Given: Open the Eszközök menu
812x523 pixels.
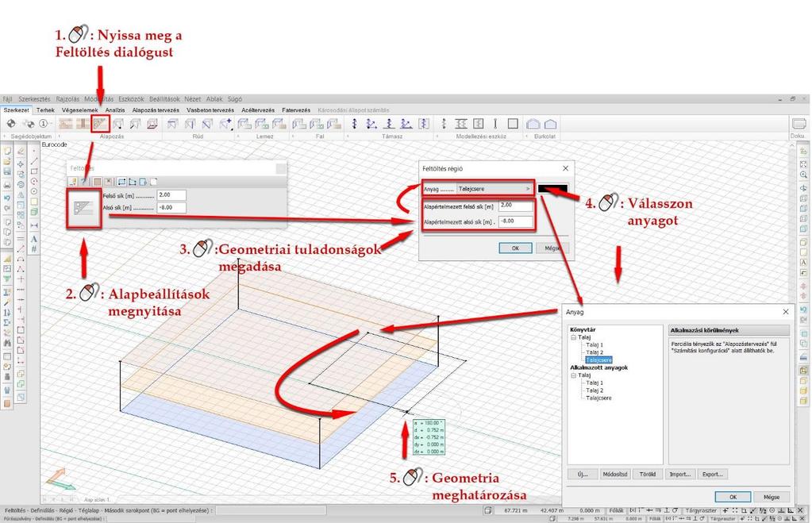Looking at the screenshot, I should pyautogui.click(x=131, y=99).
